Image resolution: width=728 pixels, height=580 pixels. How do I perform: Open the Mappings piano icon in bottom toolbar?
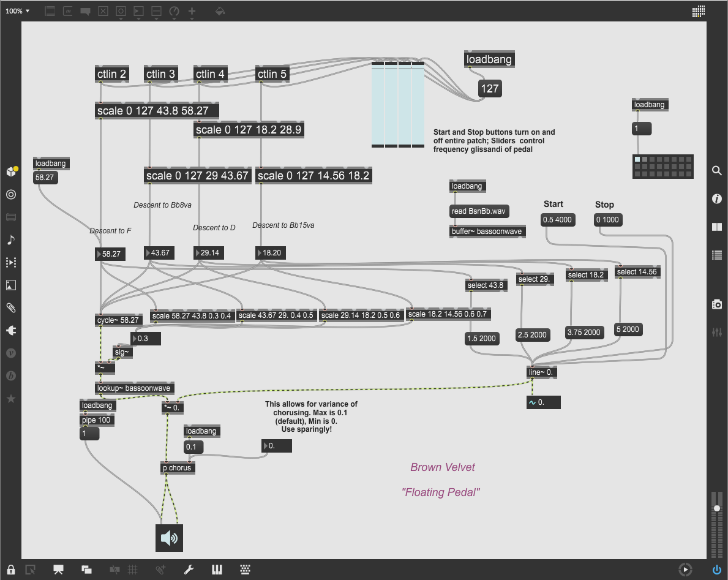(x=217, y=570)
